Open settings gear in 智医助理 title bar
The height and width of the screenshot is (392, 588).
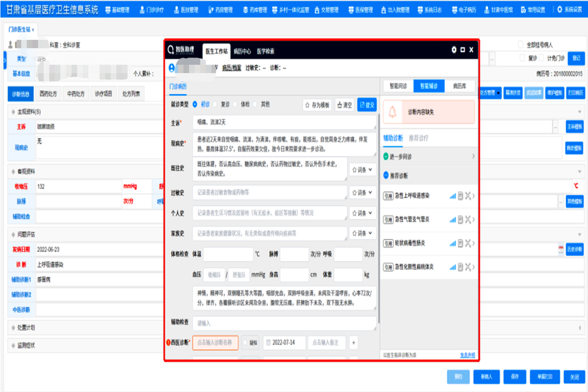coord(454,50)
